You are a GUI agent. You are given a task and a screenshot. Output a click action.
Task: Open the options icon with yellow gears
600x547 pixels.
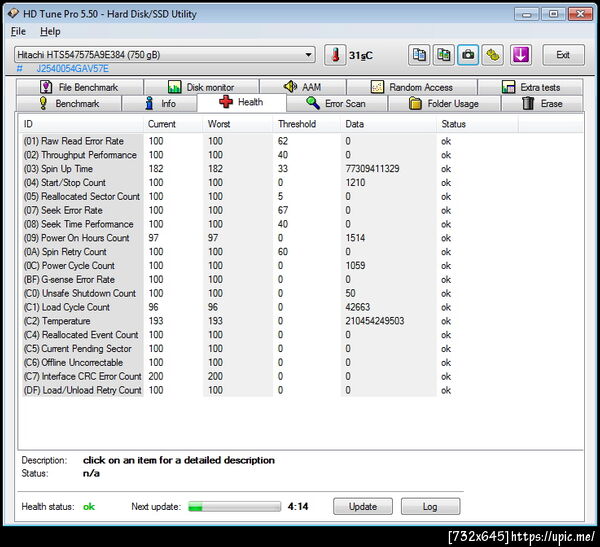click(492, 55)
